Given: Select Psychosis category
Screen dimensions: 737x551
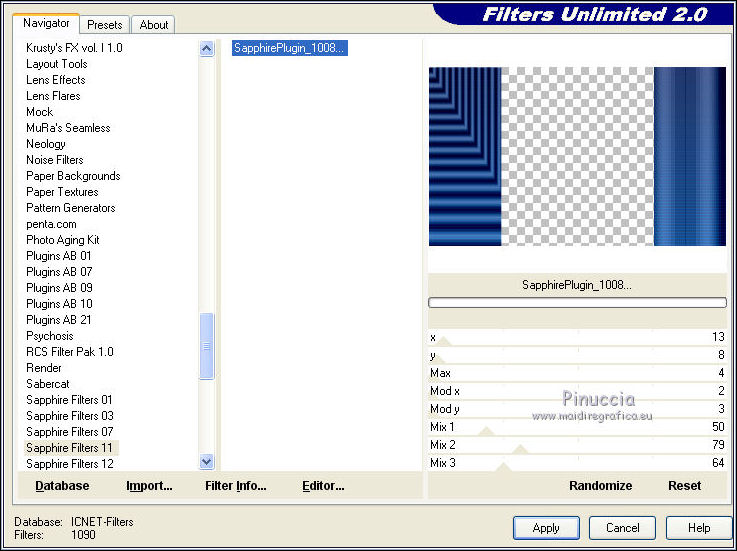Looking at the screenshot, I should point(50,336).
